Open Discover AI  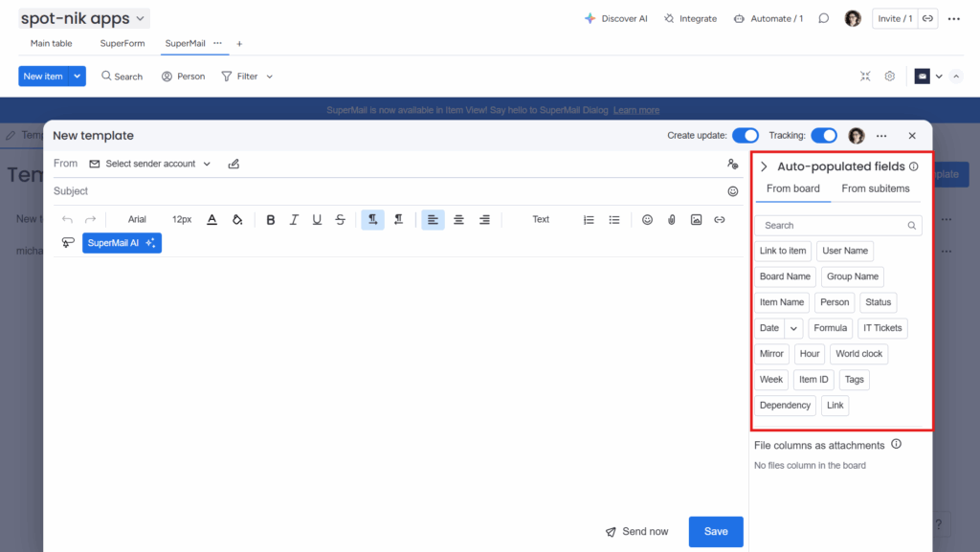click(615, 19)
